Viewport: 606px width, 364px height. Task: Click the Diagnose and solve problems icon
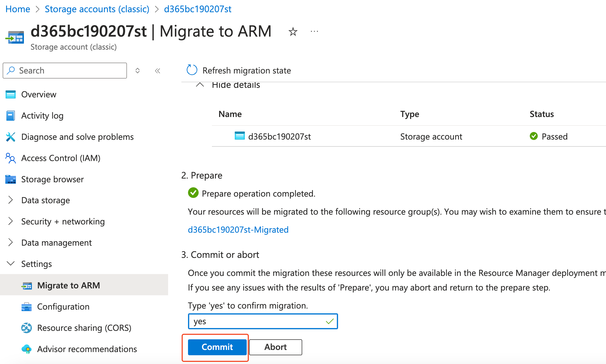[11, 137]
